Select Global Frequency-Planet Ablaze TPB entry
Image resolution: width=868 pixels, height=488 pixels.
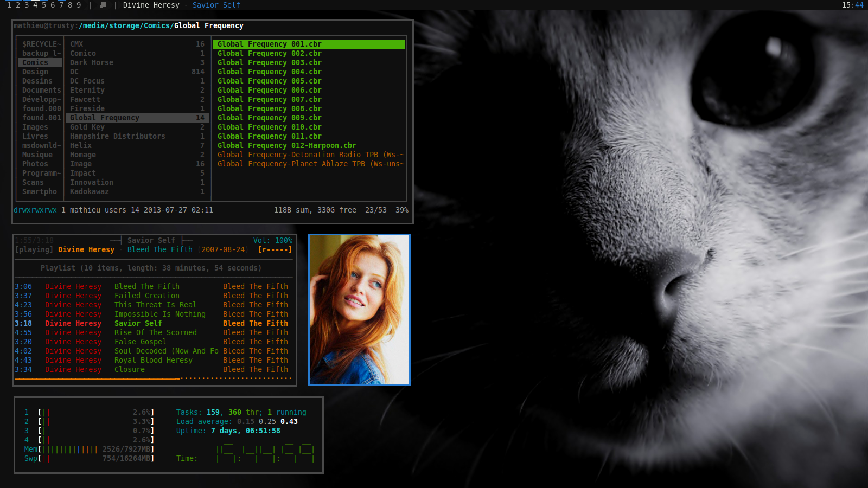pos(310,164)
